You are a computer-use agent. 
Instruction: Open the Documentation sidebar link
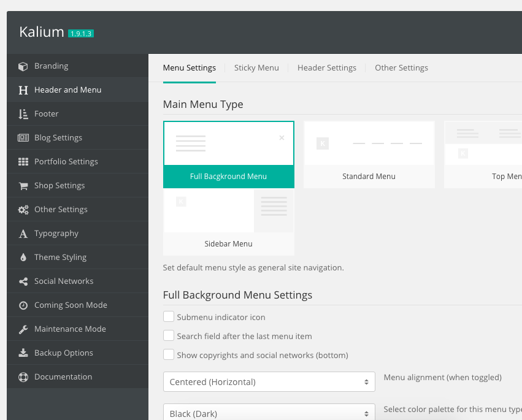[x=63, y=377]
